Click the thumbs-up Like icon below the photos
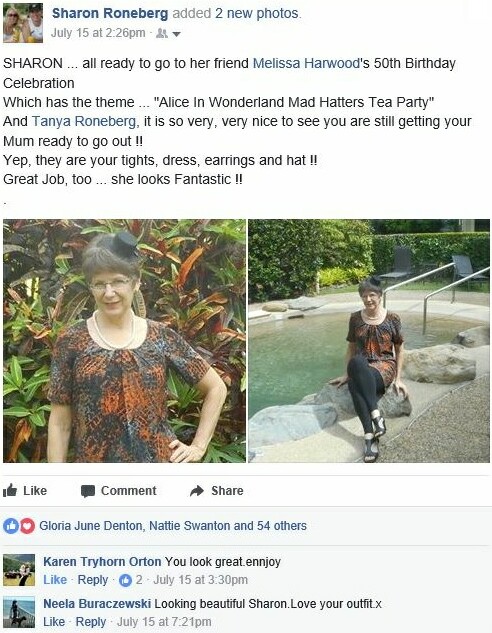 click(10, 490)
